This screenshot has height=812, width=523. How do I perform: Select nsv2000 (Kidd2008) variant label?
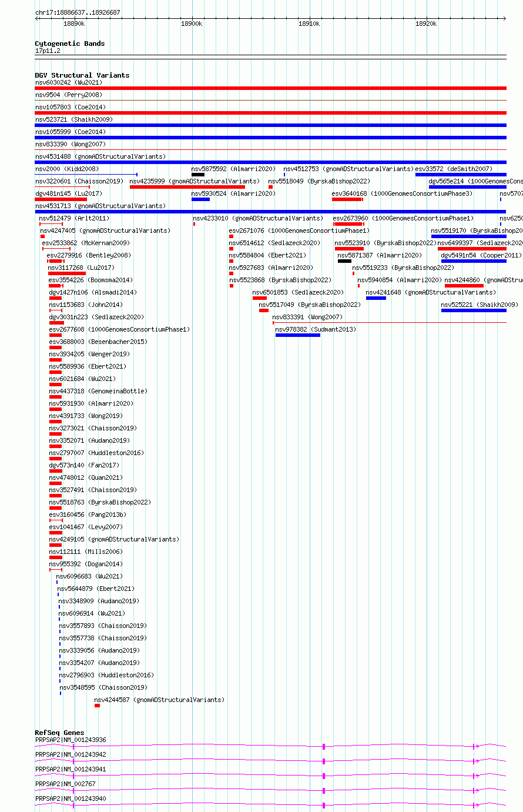[66, 169]
